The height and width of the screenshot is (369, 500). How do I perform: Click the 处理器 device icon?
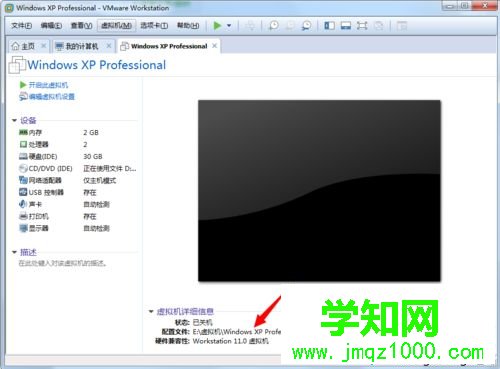tap(23, 144)
